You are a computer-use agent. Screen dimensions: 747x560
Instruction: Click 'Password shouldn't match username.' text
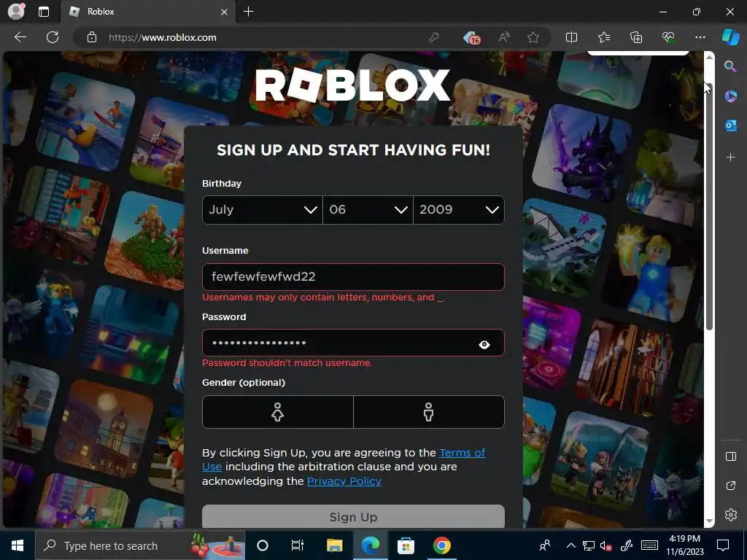click(x=287, y=363)
